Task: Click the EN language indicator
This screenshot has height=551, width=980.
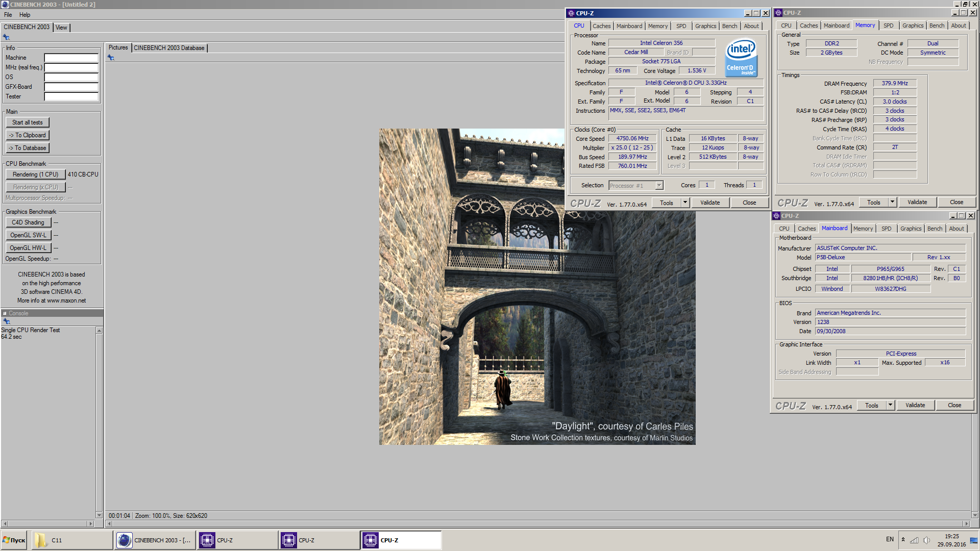Action: [890, 539]
